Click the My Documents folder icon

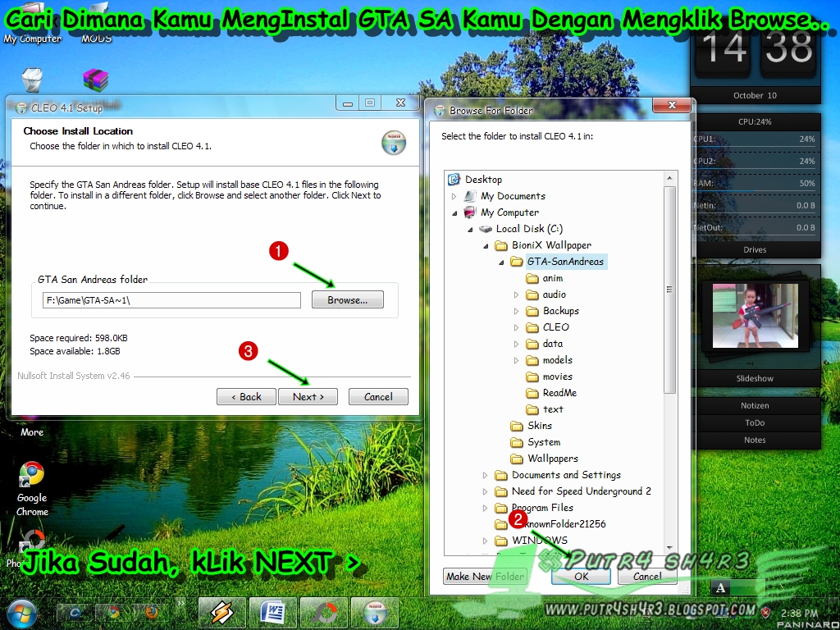470,195
